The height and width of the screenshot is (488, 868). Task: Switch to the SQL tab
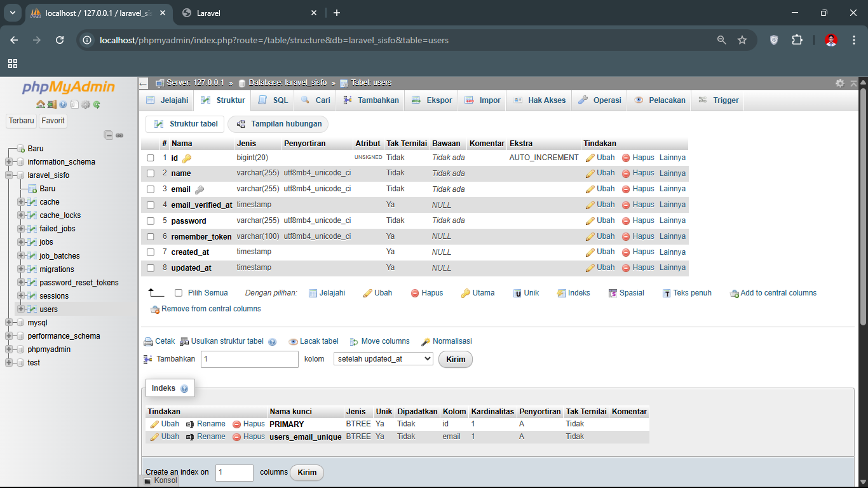(273, 100)
